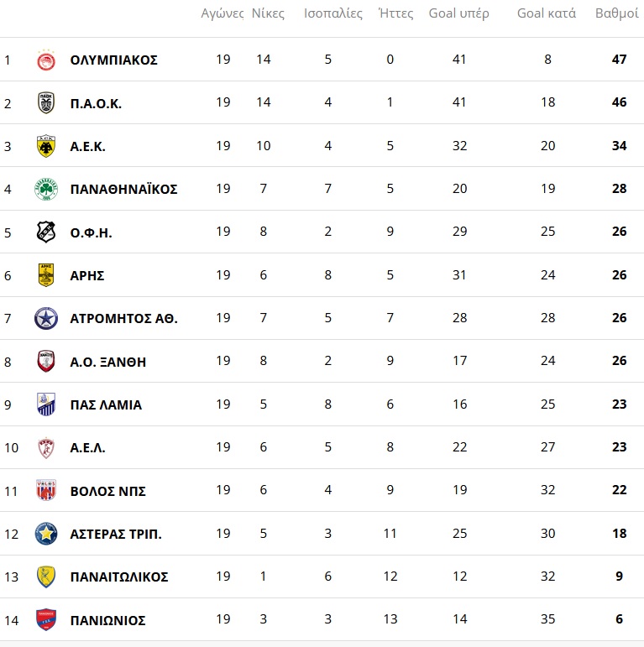Click the ΑΡΗΣ yellow team badge
The image size is (644, 647).
46,275
